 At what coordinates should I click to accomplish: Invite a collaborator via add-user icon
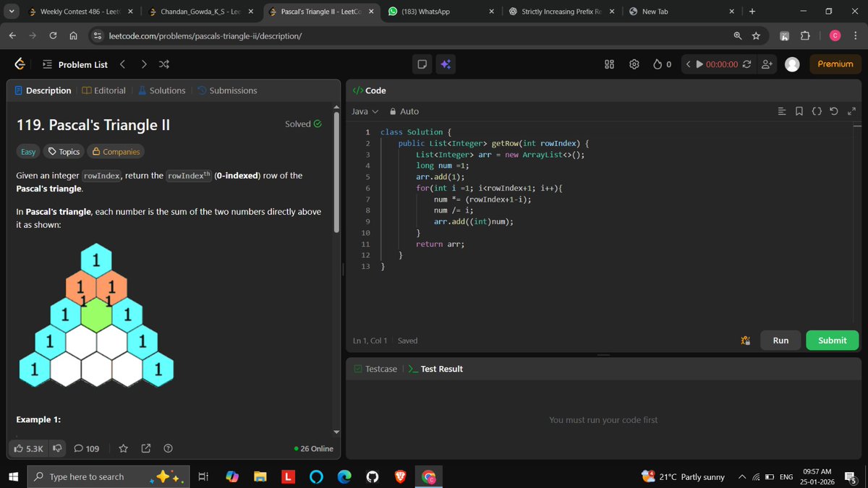pos(767,64)
